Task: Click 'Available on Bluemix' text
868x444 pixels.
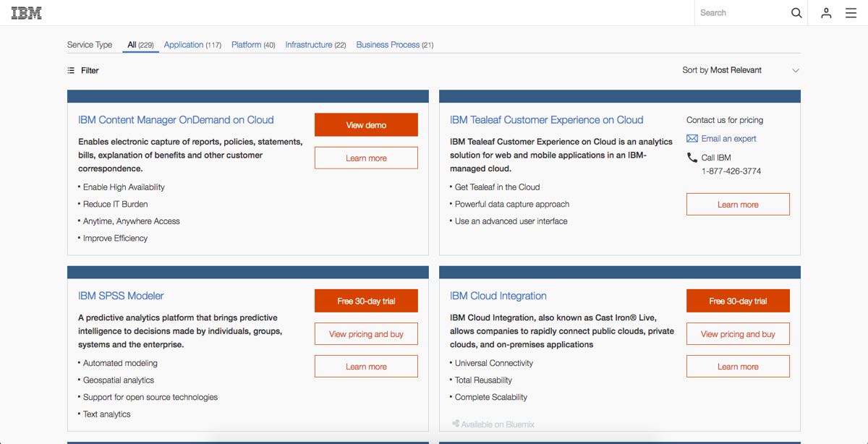Action: [x=498, y=424]
